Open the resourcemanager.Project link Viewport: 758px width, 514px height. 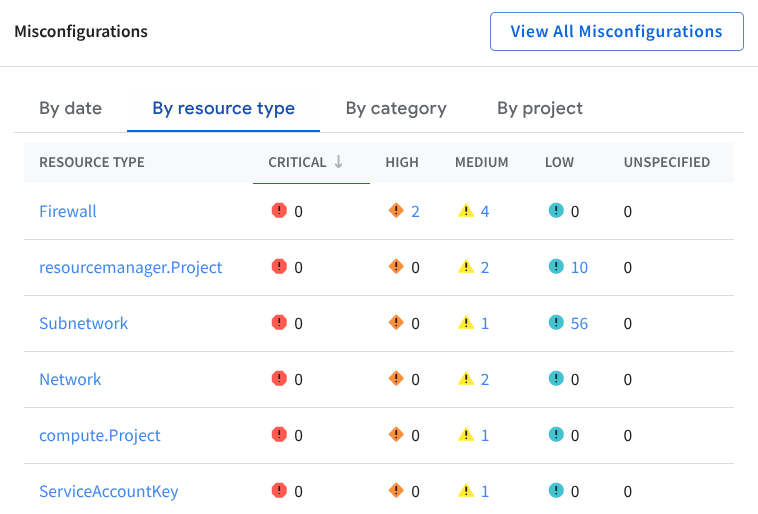pyautogui.click(x=130, y=267)
